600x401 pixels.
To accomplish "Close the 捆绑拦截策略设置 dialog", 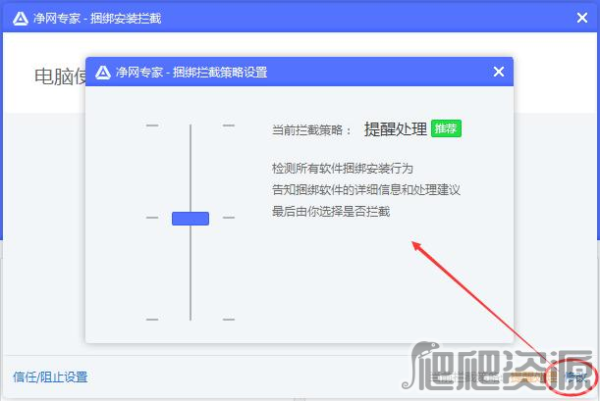I will (x=499, y=72).
